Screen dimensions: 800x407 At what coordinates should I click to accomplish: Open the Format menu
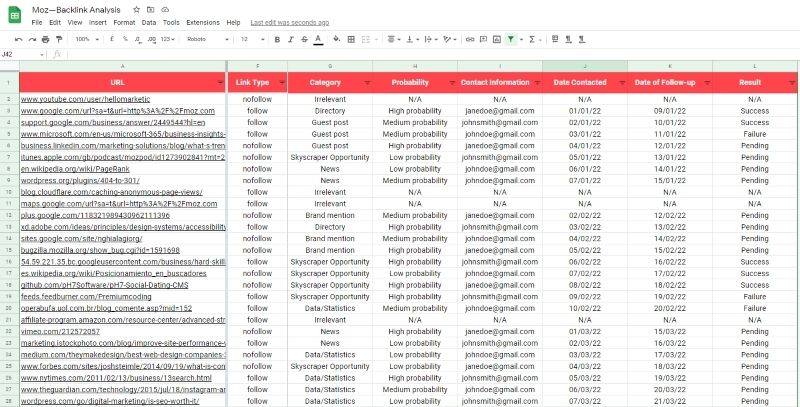coord(124,22)
